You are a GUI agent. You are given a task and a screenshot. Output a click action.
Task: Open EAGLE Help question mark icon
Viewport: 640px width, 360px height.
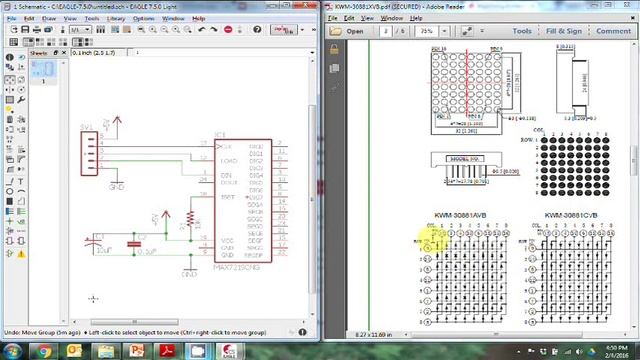[x=257, y=29]
